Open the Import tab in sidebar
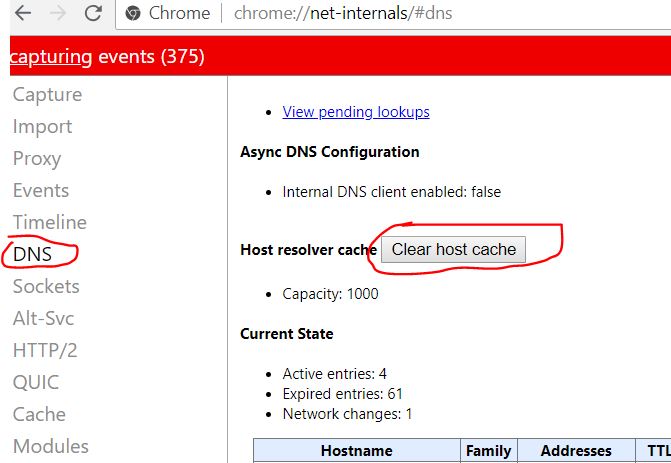The width and height of the screenshot is (671, 463). 42,127
